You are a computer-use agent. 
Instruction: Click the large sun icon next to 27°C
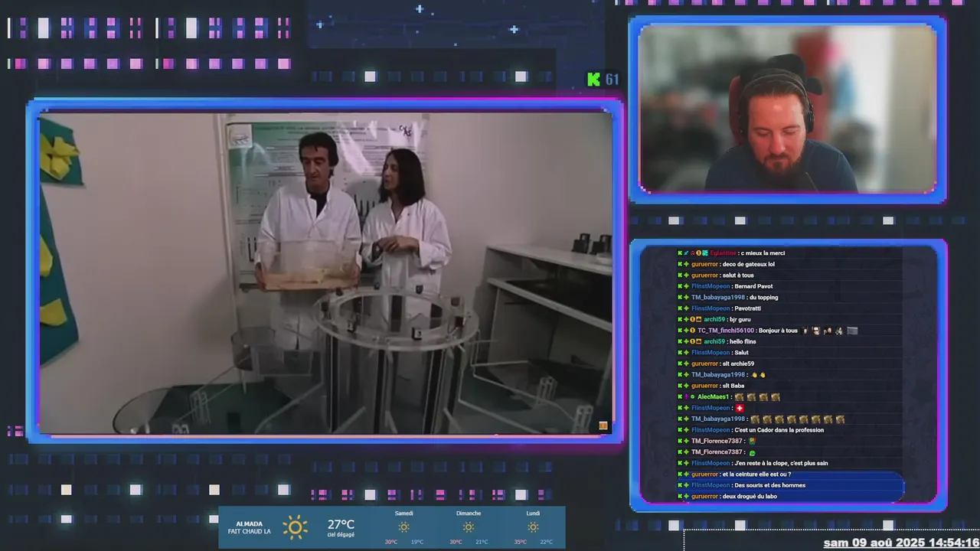[x=295, y=527]
